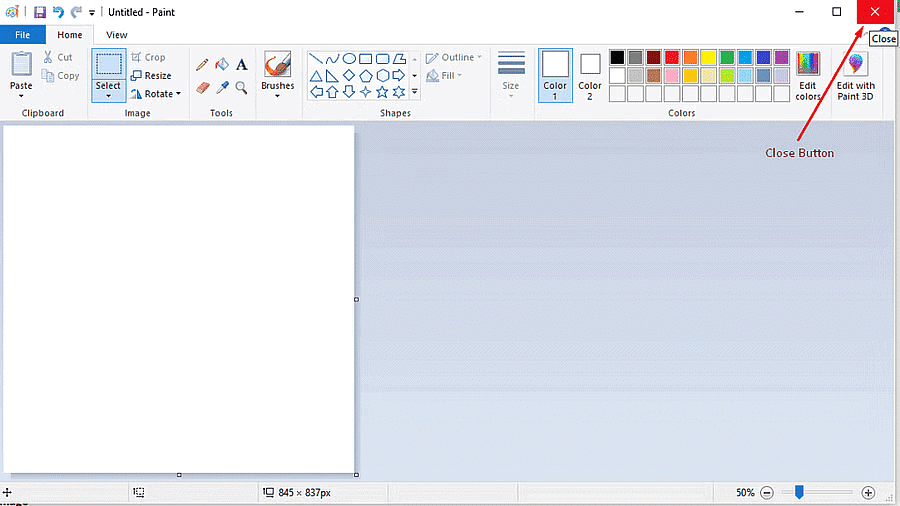Image resolution: width=900 pixels, height=506 pixels.
Task: Open the Brushes dropdown arrow
Action: pos(277,96)
